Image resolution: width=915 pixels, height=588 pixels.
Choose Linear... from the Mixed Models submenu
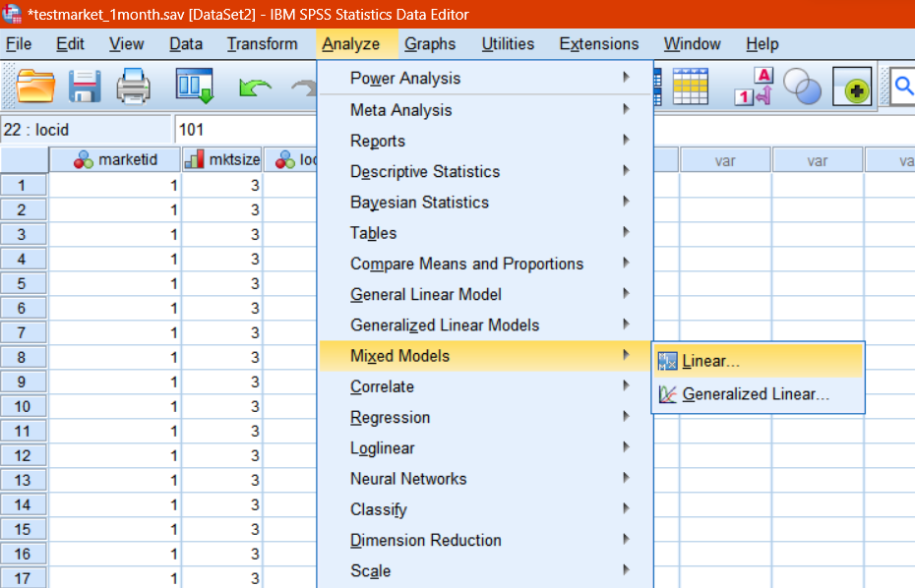(758, 361)
